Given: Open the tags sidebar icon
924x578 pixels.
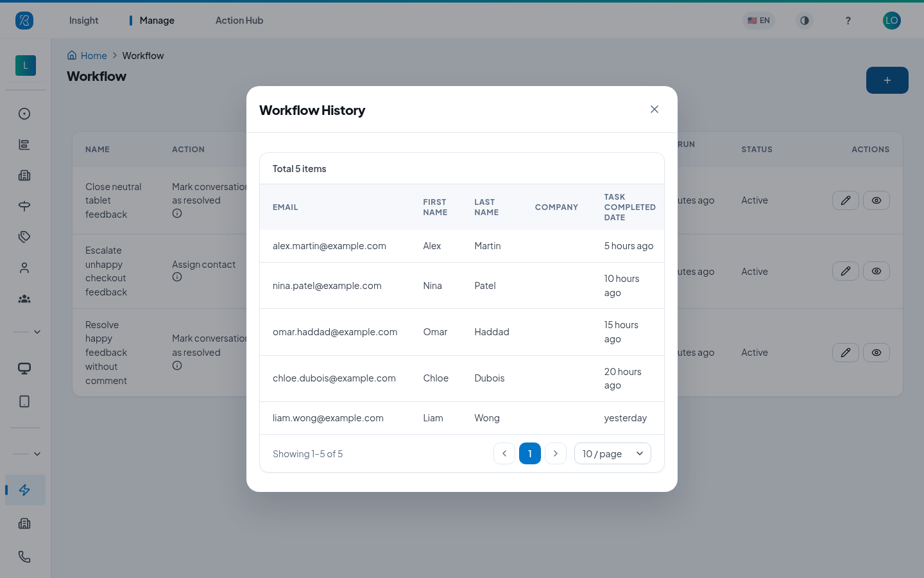Looking at the screenshot, I should (24, 237).
